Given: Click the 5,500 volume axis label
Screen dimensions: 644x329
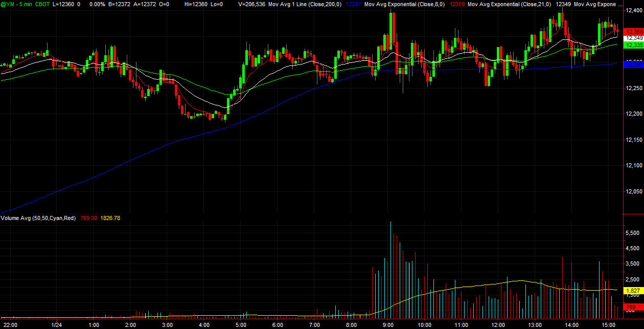Looking at the screenshot, I should [x=634, y=232].
